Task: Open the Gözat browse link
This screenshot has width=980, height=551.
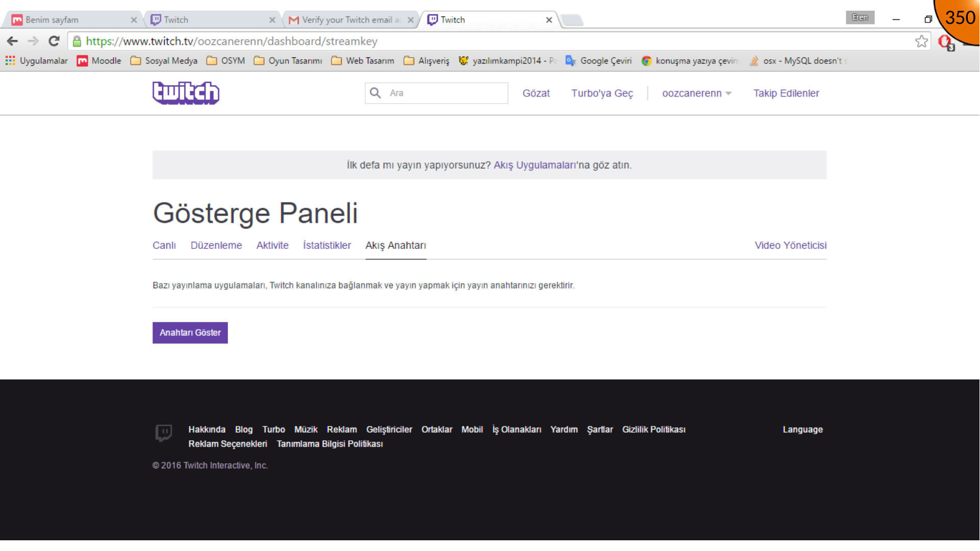Action: click(536, 93)
